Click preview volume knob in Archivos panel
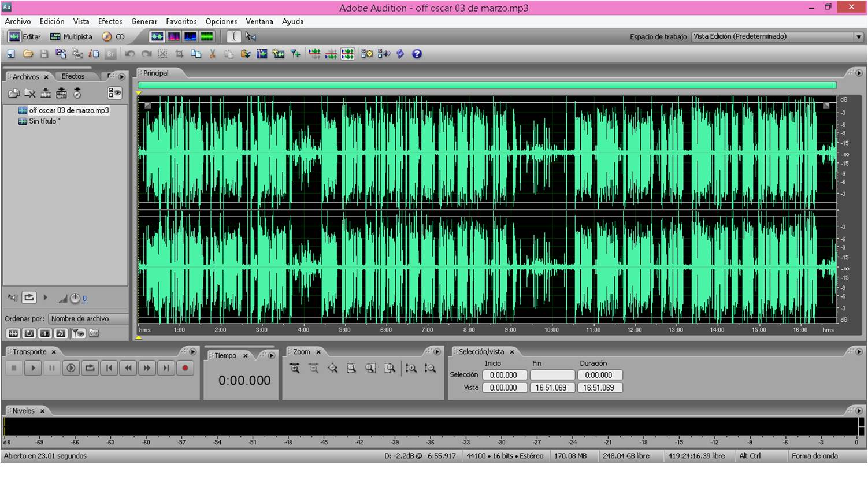Viewport: 868px width, 494px height. tap(75, 299)
